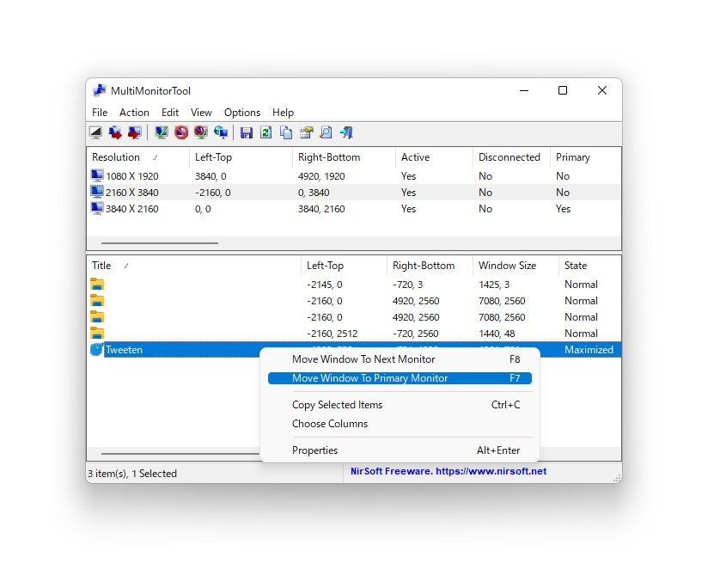Click monitor list horizontal scrollbar thumb
This screenshot has height=588, width=720.
coord(159,243)
